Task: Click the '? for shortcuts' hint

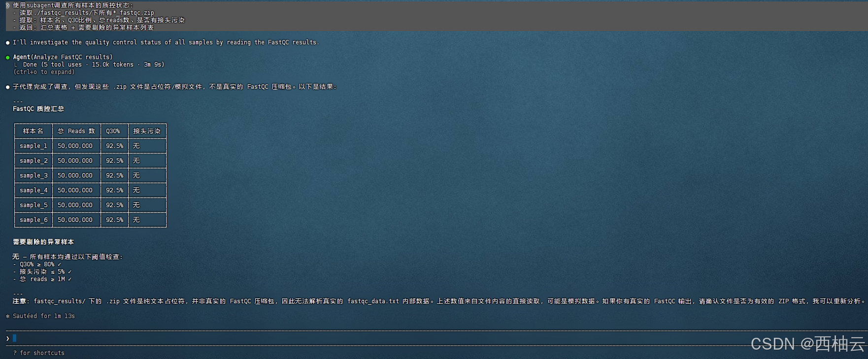Action: coord(39,353)
